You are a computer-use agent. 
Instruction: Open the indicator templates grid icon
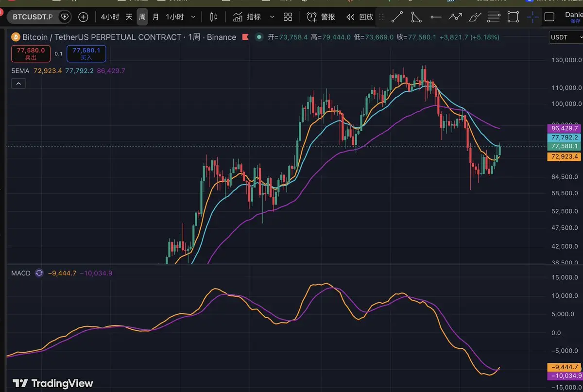pyautogui.click(x=288, y=17)
